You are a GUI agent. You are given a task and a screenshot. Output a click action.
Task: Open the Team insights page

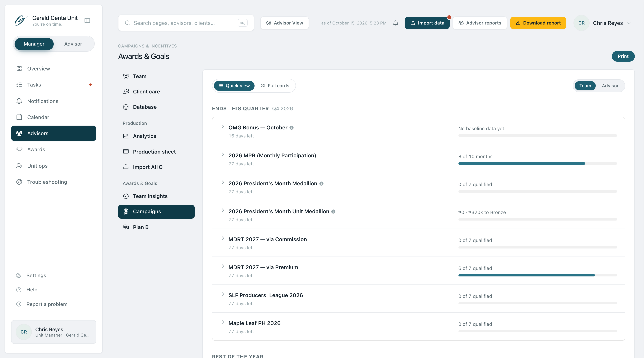[156, 196]
